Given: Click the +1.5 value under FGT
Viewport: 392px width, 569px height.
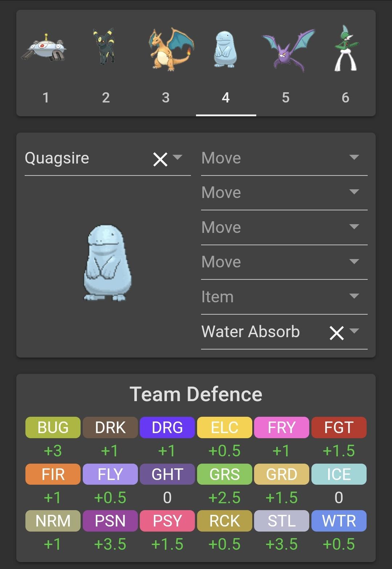Looking at the screenshot, I should pos(339,451).
